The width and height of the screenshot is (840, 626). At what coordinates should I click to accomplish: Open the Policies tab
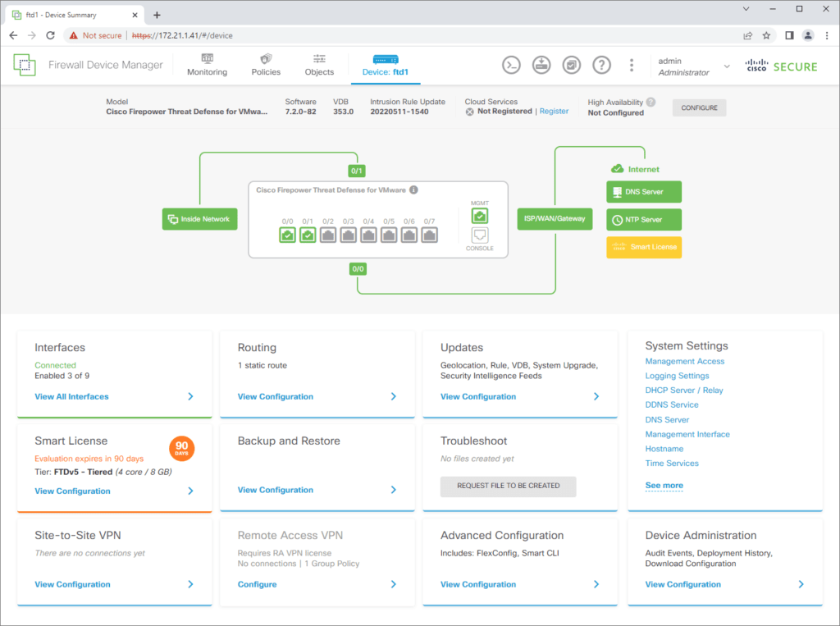pos(266,66)
